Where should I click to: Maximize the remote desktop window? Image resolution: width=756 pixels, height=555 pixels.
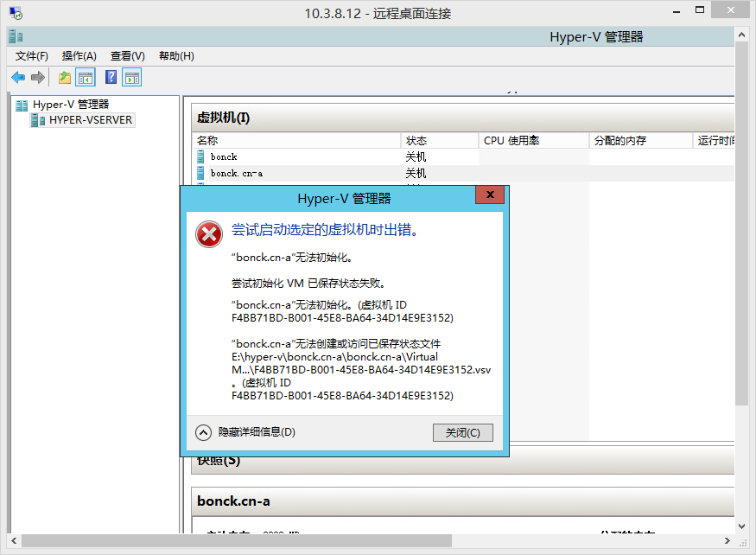pos(700,10)
